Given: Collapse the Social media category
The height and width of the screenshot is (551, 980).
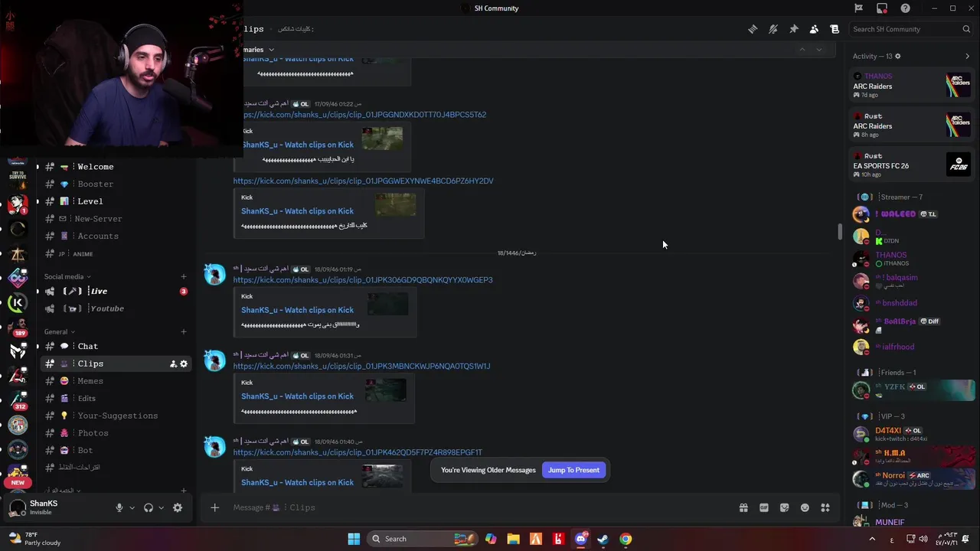Looking at the screenshot, I should (x=67, y=276).
